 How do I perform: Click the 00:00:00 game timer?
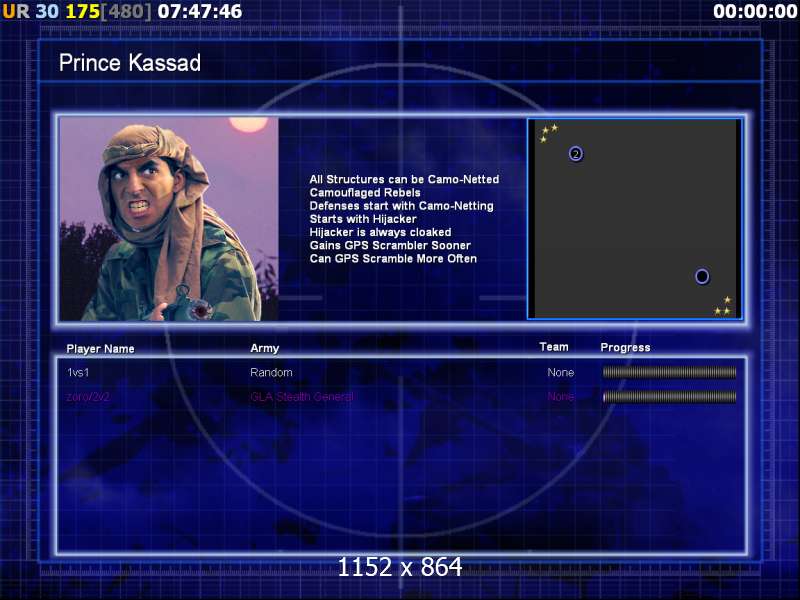click(x=755, y=11)
